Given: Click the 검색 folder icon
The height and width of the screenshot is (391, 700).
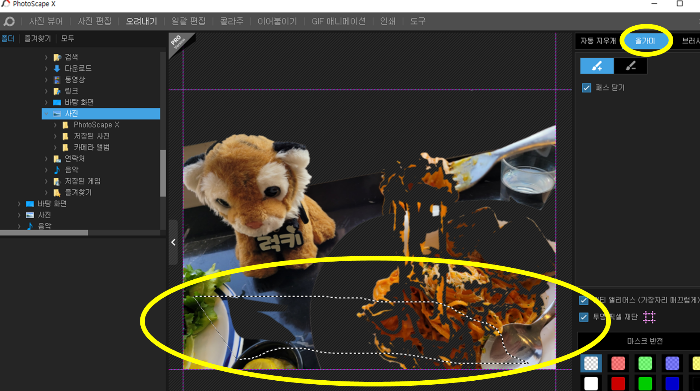Looking at the screenshot, I should tap(57, 57).
